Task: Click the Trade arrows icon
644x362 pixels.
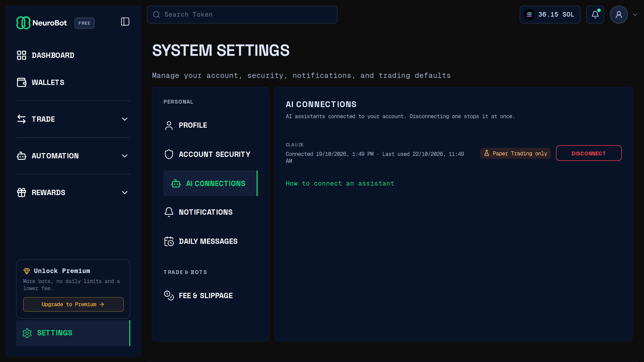Action: (x=21, y=119)
